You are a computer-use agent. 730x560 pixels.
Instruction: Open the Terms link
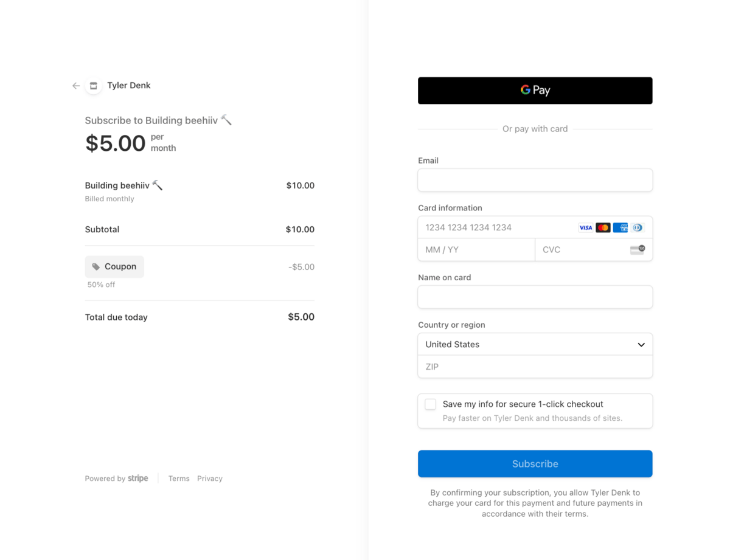tap(179, 479)
